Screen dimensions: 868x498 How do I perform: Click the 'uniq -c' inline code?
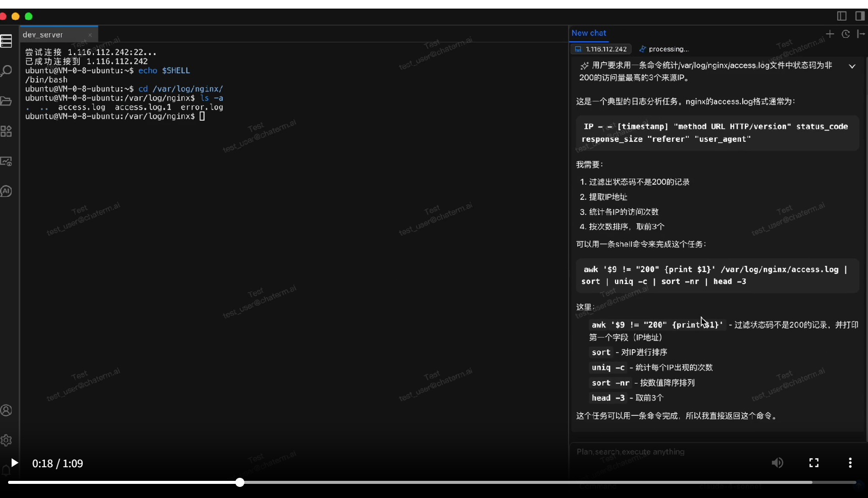pyautogui.click(x=608, y=368)
